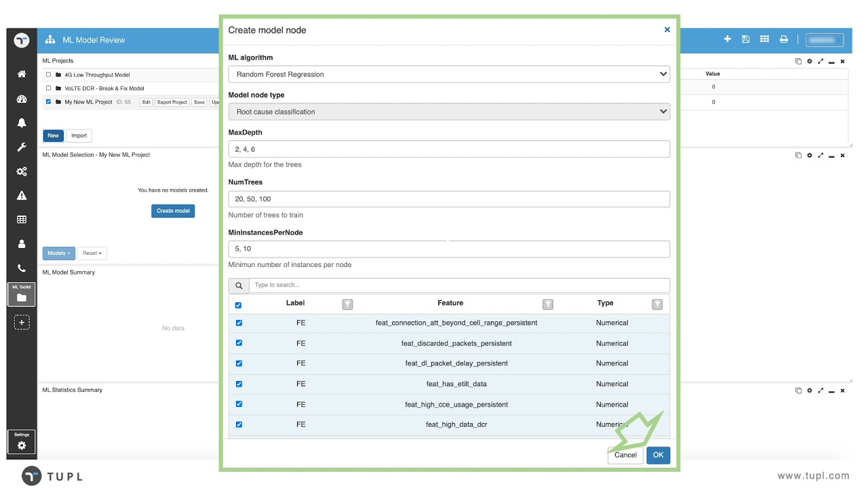Click the Create model button

(173, 211)
